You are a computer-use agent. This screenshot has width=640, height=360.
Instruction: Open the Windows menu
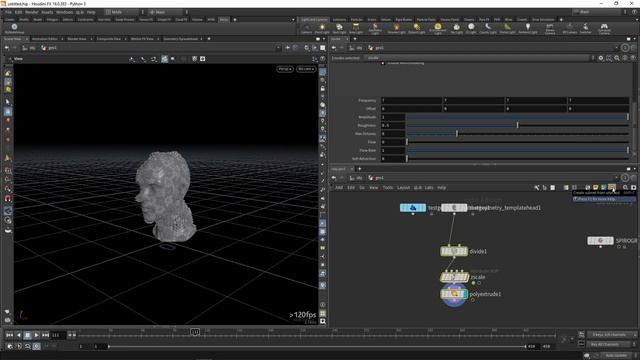64,12
